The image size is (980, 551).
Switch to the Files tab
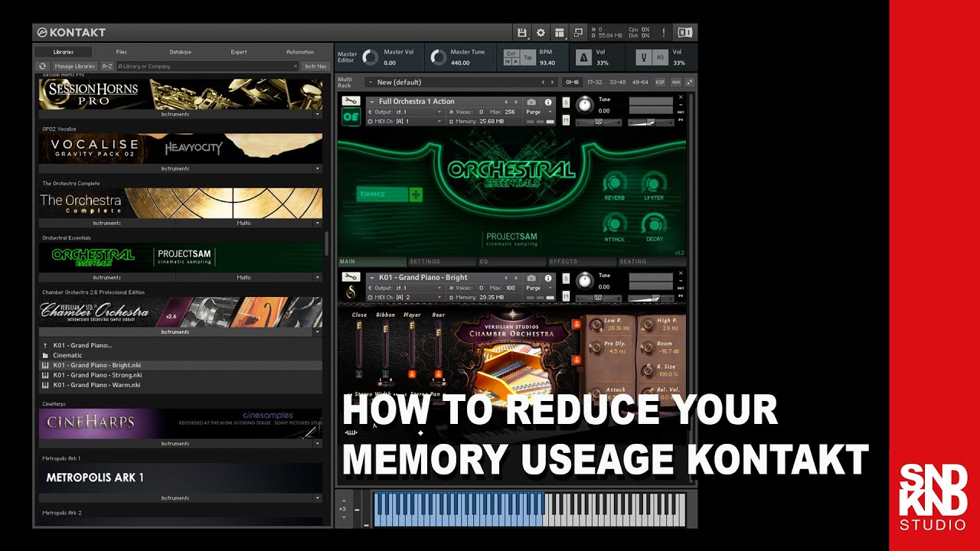tap(122, 52)
